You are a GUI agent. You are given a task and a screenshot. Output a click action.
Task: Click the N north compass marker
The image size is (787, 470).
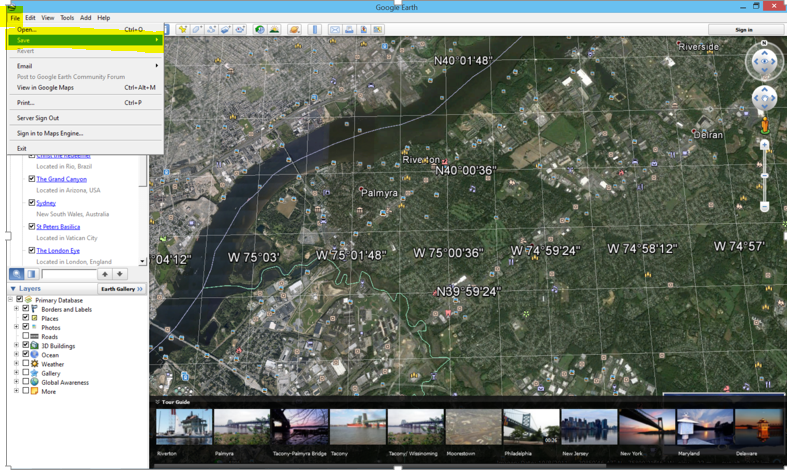point(764,43)
